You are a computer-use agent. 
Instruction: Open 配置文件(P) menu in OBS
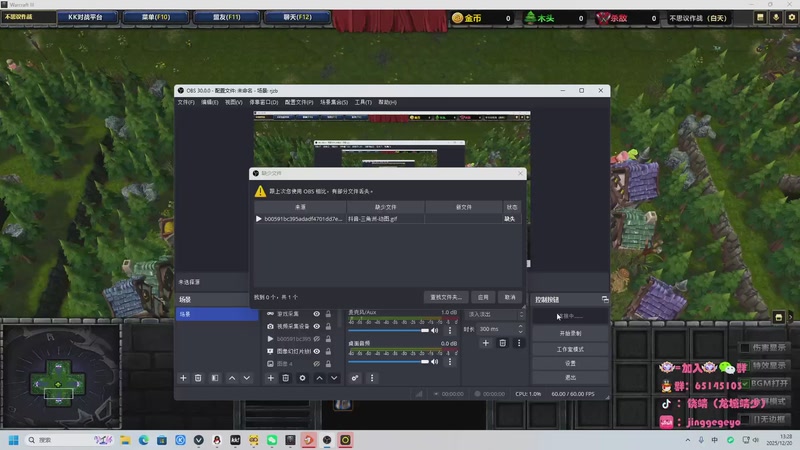pos(299,102)
